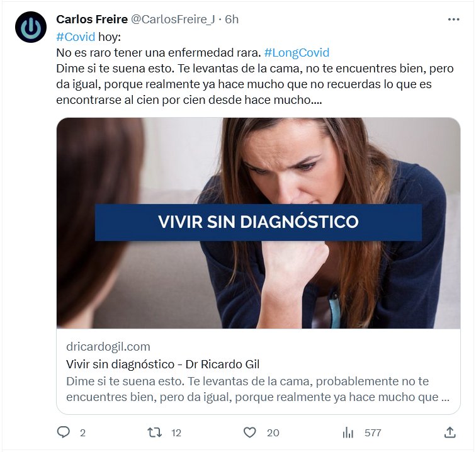476x452 pixels.
Task: Click the 6h timestamp
Action: [232, 20]
